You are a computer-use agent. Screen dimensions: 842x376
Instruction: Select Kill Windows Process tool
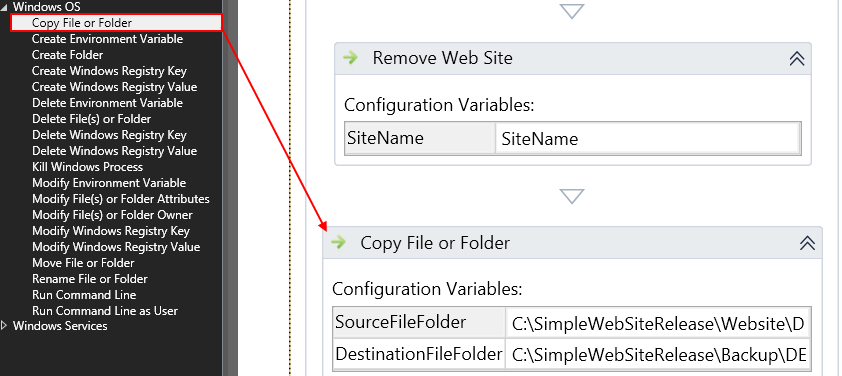click(x=88, y=167)
